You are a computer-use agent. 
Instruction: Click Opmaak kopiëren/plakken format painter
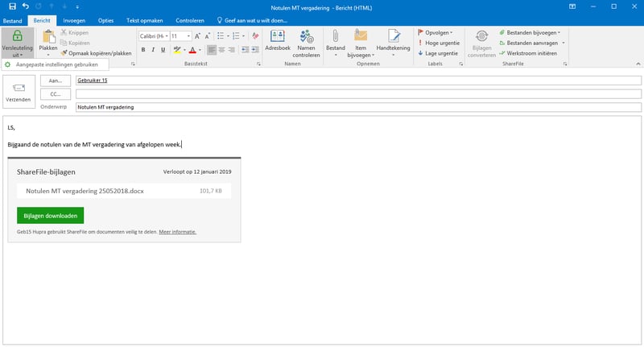[96, 53]
